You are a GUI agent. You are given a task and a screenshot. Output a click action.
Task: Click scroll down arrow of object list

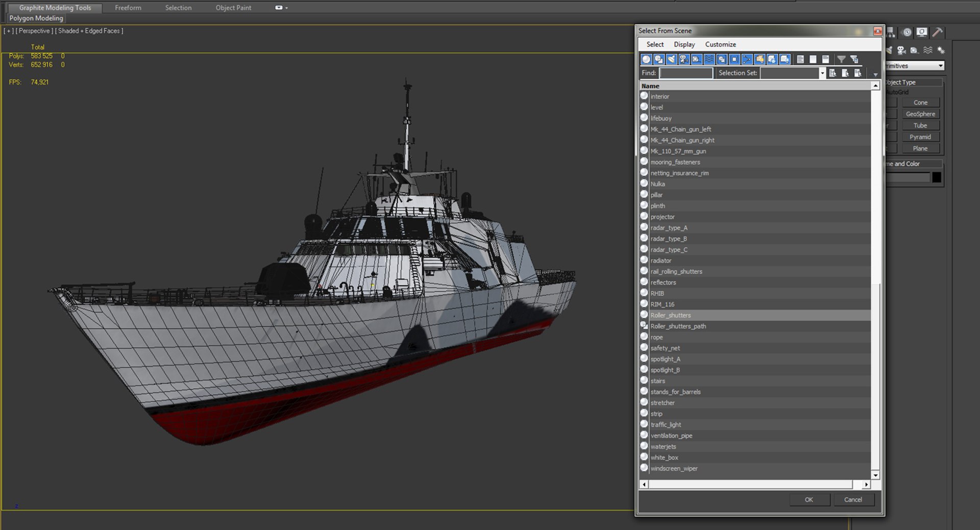point(875,475)
